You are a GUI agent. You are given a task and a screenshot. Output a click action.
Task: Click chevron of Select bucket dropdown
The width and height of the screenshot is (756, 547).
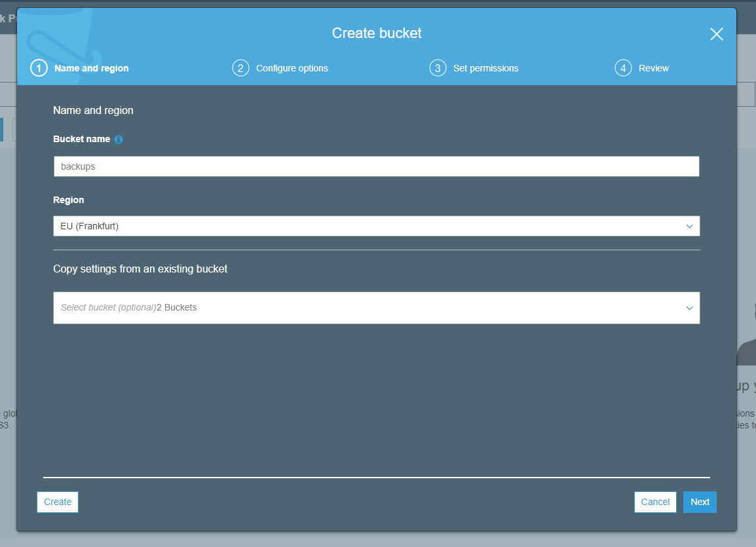689,308
